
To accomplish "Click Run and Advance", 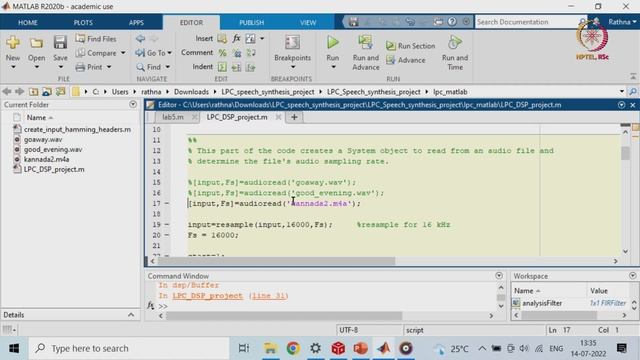I will pyautogui.click(x=365, y=53).
